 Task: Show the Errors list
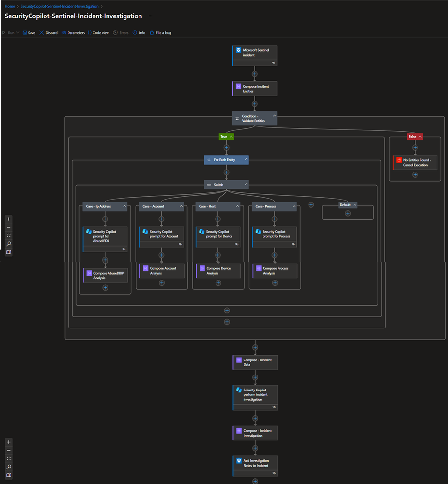click(121, 33)
